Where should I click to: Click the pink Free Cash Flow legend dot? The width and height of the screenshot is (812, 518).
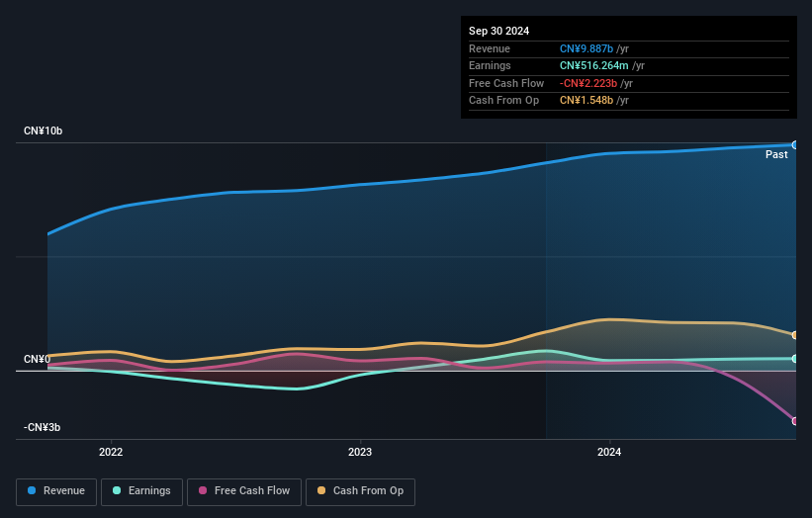click(x=203, y=490)
